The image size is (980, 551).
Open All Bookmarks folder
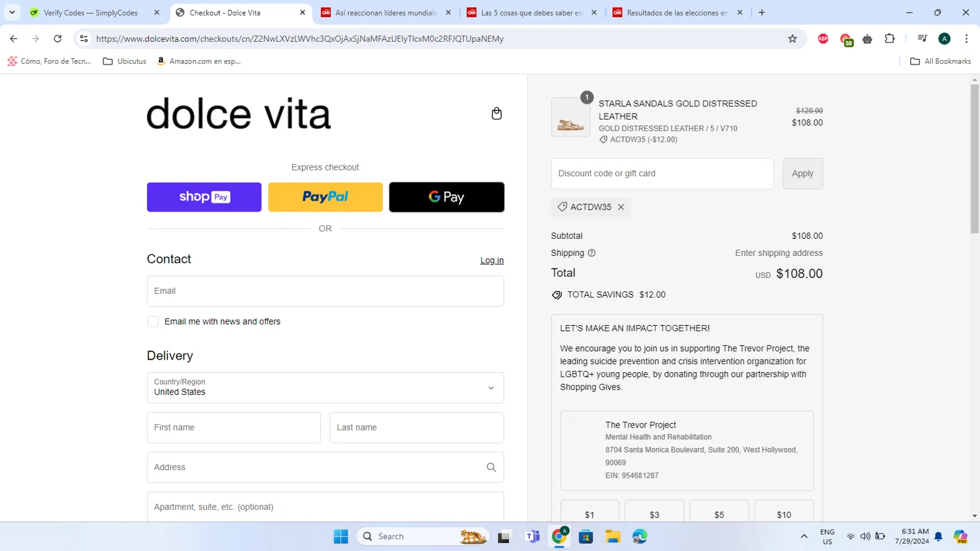click(940, 61)
